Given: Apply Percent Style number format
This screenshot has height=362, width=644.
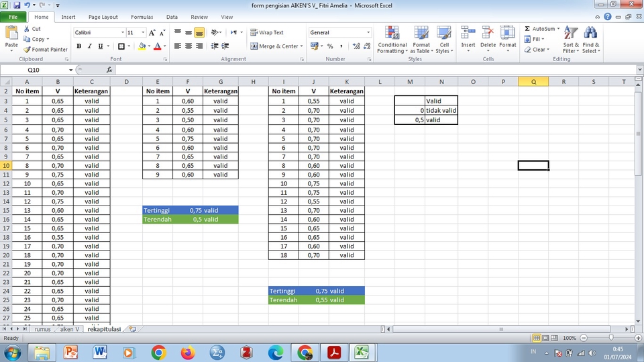Looking at the screenshot, I should point(330,46).
